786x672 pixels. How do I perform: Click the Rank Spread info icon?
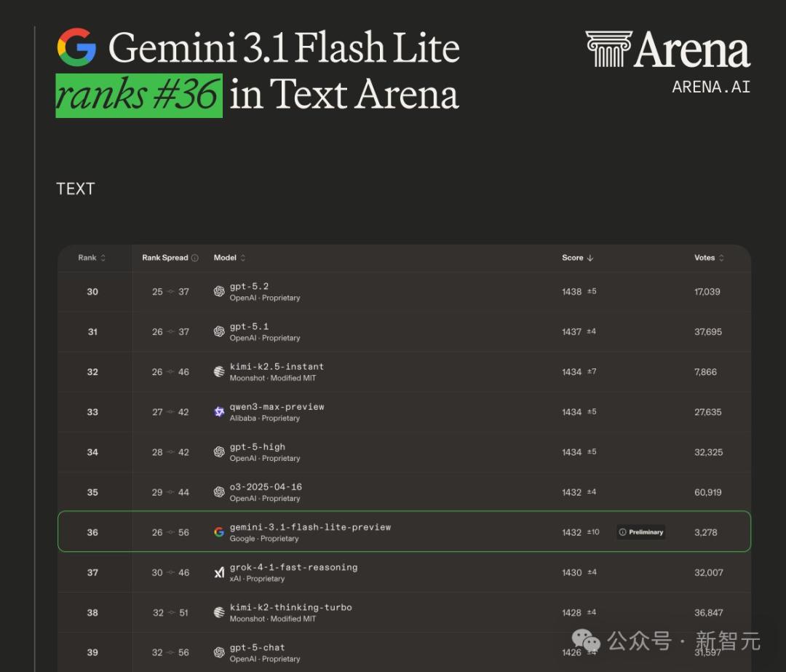click(x=194, y=258)
